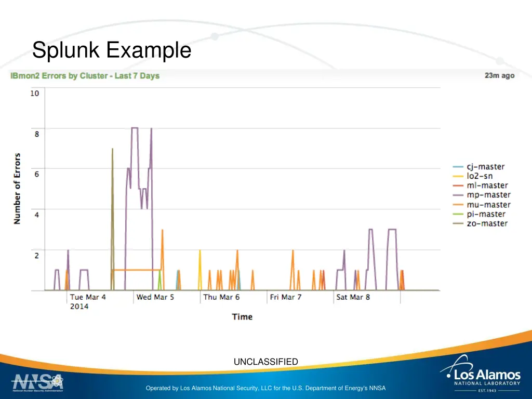Click the y-axis value 8
The width and height of the screenshot is (532, 399).
click(x=37, y=134)
